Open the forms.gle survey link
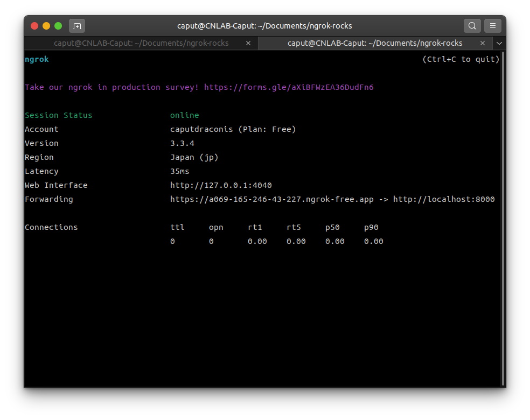The height and width of the screenshot is (420, 530). tap(289, 87)
